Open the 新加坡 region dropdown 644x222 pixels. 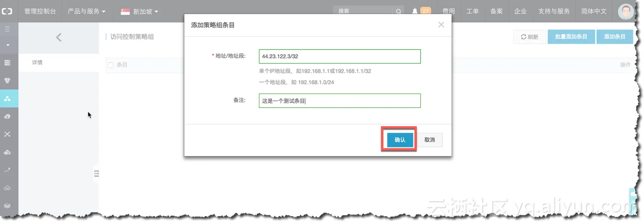[x=139, y=12]
